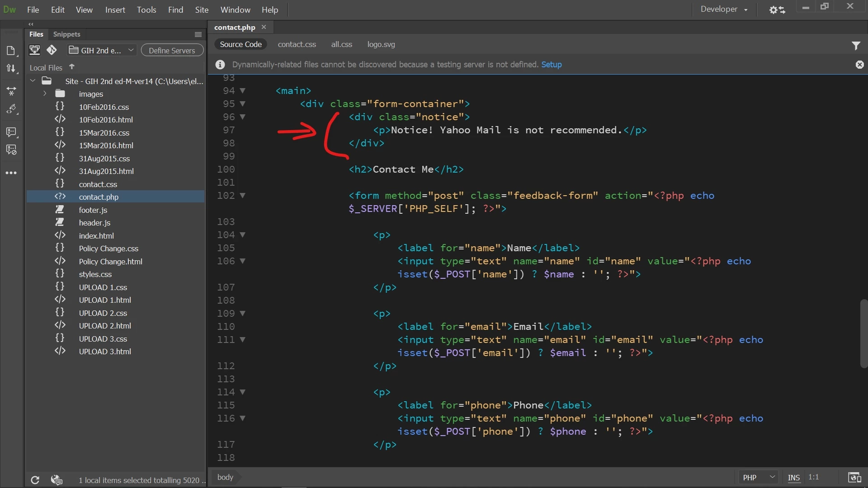Collapse code fold arrow at line 94
Screen dimensions: 868x488
coord(242,91)
